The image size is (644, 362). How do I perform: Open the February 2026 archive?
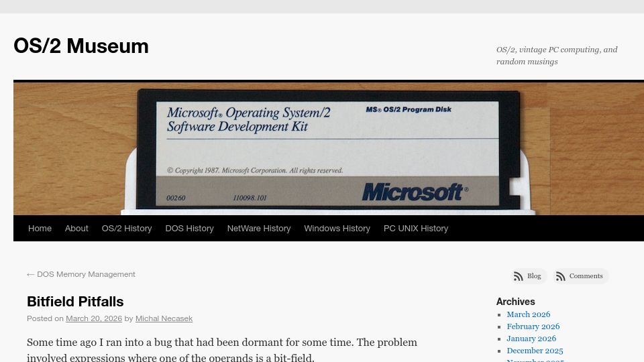[x=533, y=326]
